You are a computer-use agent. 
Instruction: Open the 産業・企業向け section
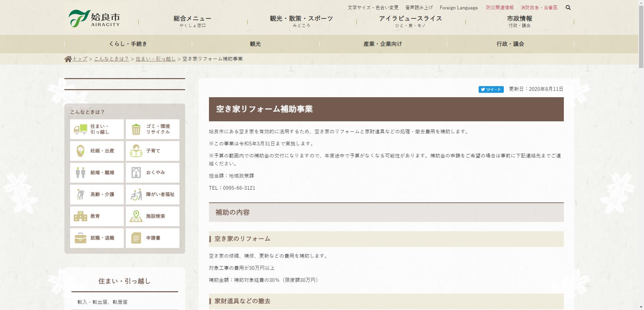pyautogui.click(x=382, y=44)
